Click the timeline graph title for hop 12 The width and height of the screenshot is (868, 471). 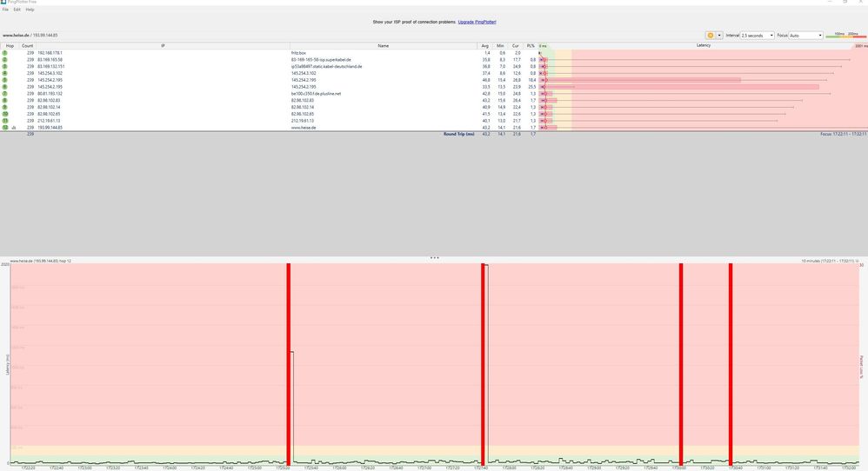(x=40, y=261)
